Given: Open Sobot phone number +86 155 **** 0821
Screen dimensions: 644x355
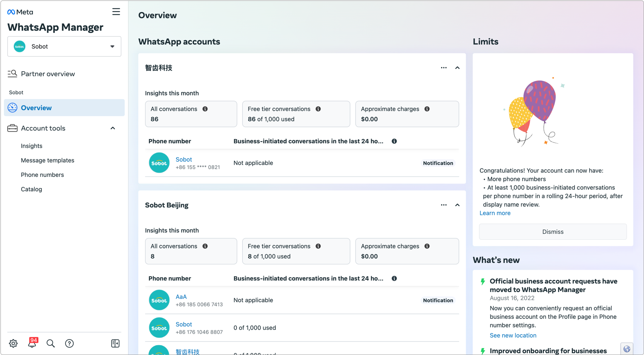Looking at the screenshot, I should [x=184, y=159].
